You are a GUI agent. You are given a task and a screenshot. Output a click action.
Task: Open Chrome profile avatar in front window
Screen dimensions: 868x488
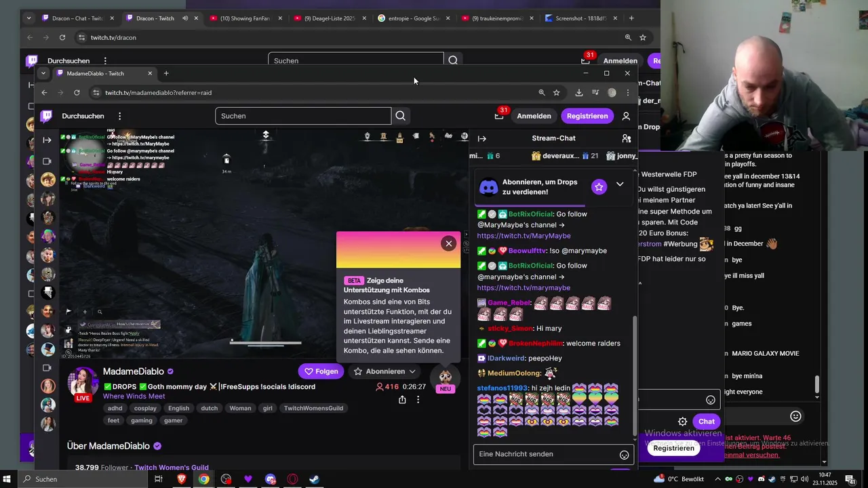click(x=612, y=92)
